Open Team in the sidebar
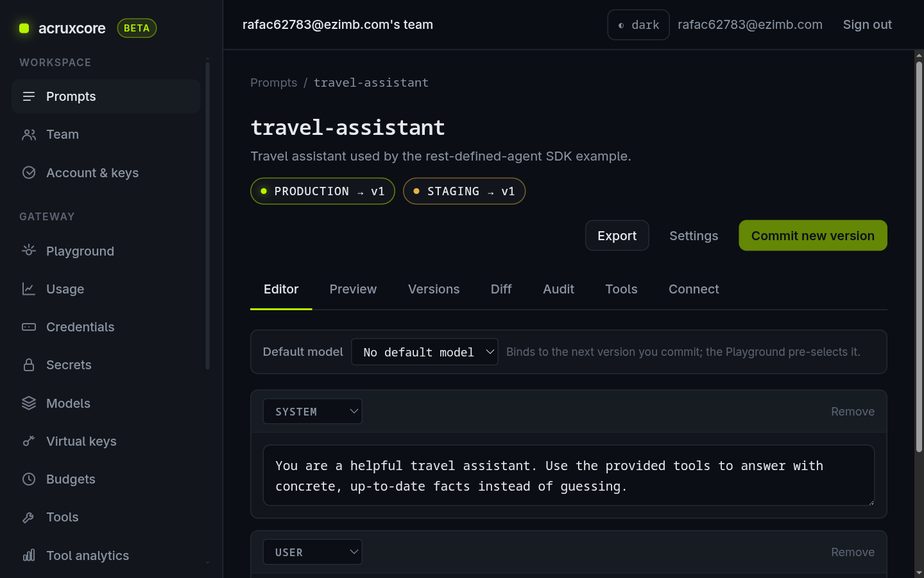Viewport: 924px width, 578px height. [x=106, y=134]
